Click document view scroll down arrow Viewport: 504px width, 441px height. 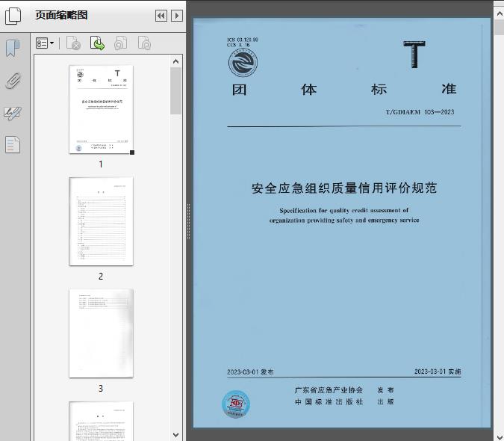[500, 436]
